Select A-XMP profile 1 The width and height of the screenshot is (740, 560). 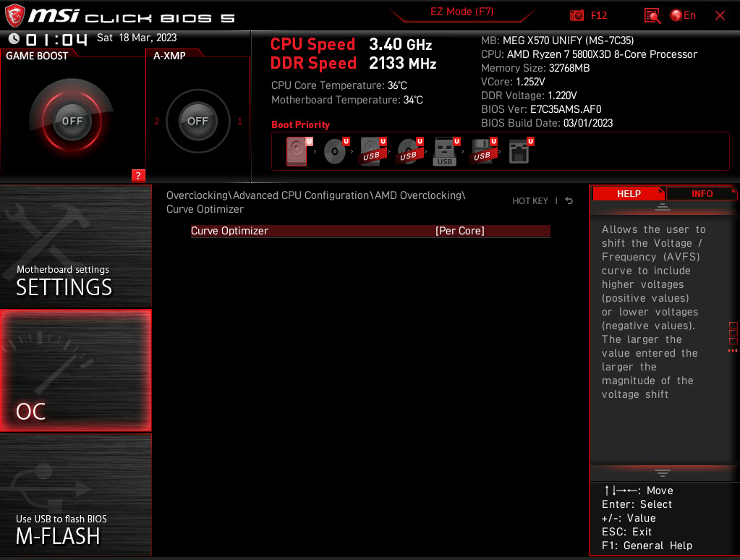click(239, 121)
